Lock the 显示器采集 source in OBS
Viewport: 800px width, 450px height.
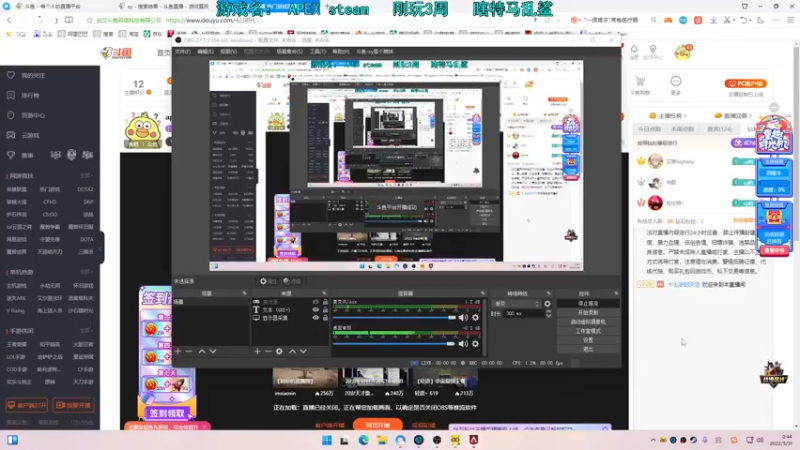326,318
